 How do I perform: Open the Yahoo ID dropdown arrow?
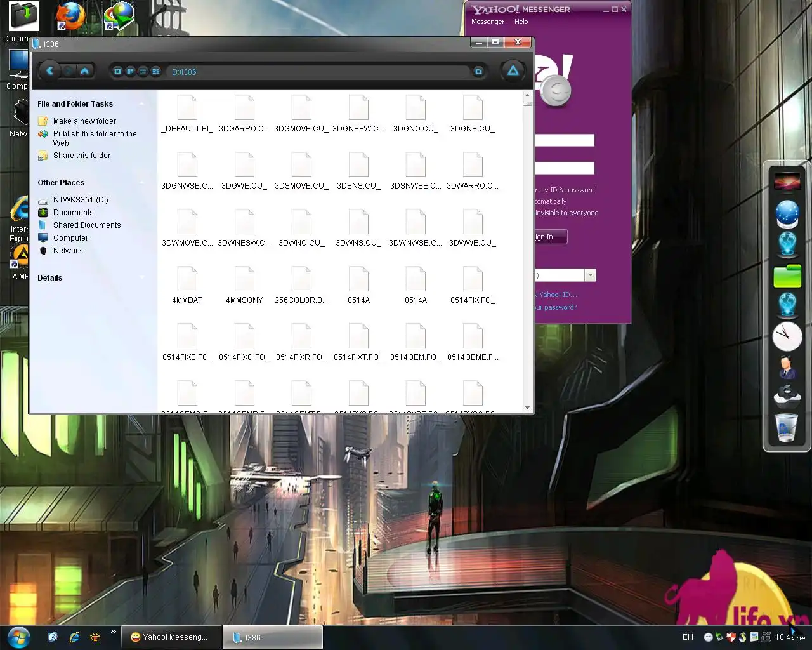click(590, 275)
